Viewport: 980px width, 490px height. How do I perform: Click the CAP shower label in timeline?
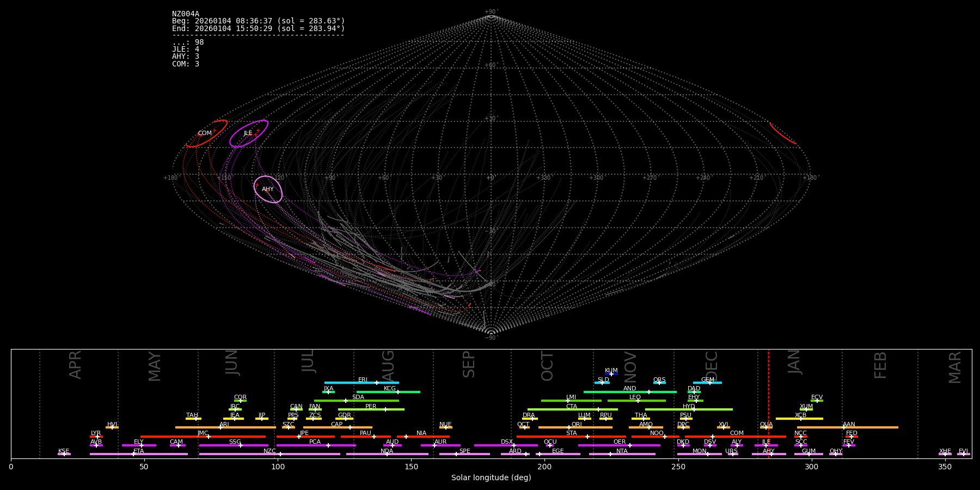tap(337, 425)
